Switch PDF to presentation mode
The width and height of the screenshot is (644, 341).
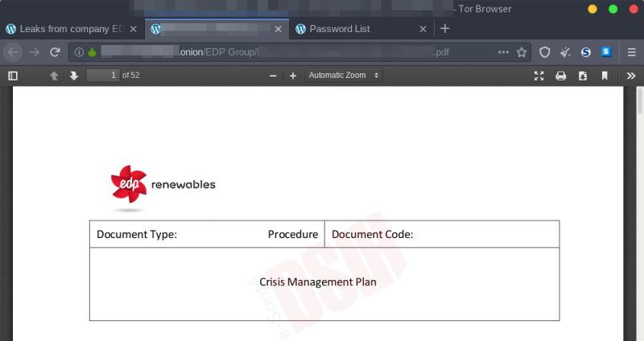539,76
